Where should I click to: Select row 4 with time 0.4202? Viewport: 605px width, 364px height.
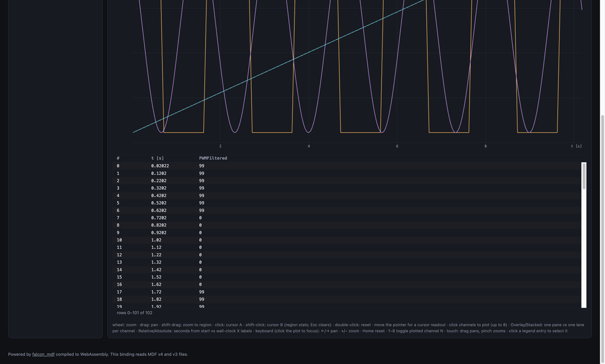point(348,195)
